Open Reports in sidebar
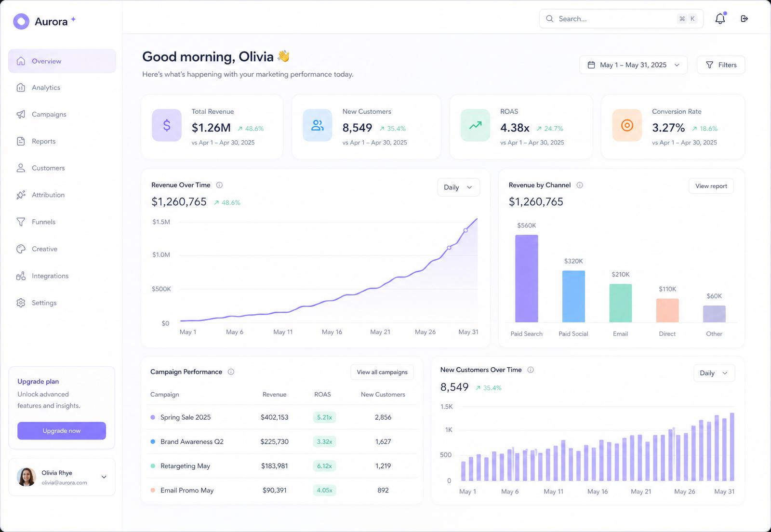Viewport: 771px width, 532px height. [x=62, y=141]
